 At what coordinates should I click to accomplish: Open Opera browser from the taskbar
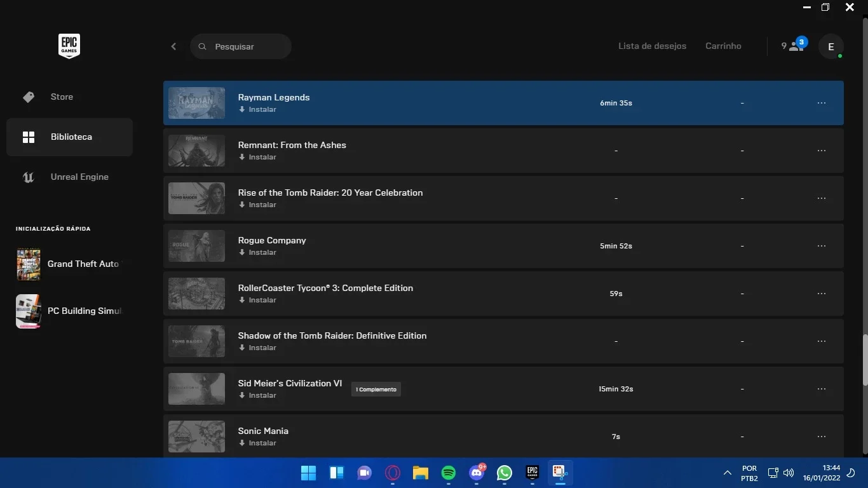[x=393, y=473]
